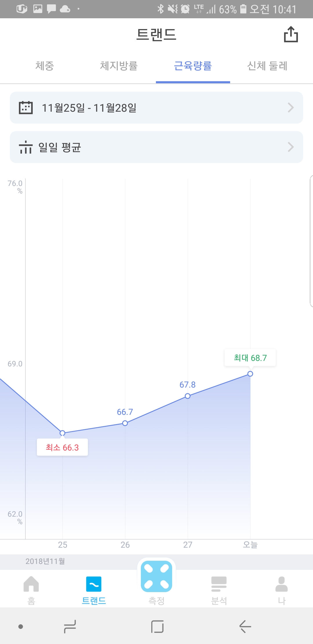
Task: Tap the share icon at top right
Action: [291, 35]
